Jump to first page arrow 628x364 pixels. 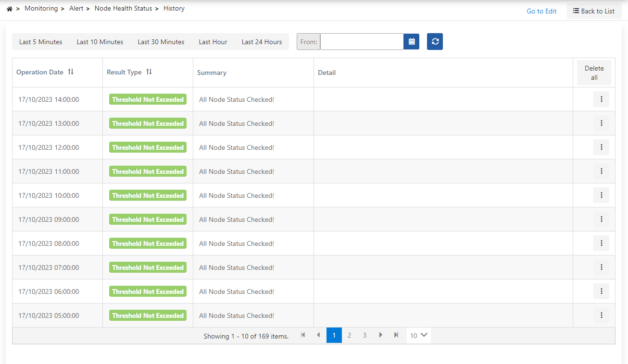pos(303,335)
